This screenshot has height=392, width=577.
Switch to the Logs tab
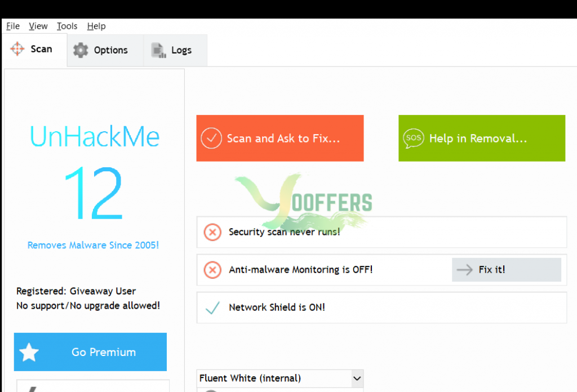pos(175,50)
